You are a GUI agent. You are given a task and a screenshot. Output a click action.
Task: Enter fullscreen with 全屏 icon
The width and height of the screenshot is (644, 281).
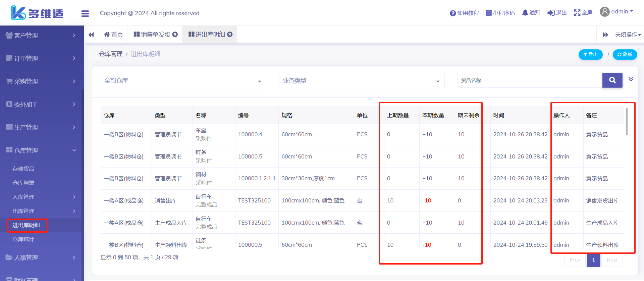pyautogui.click(x=583, y=13)
